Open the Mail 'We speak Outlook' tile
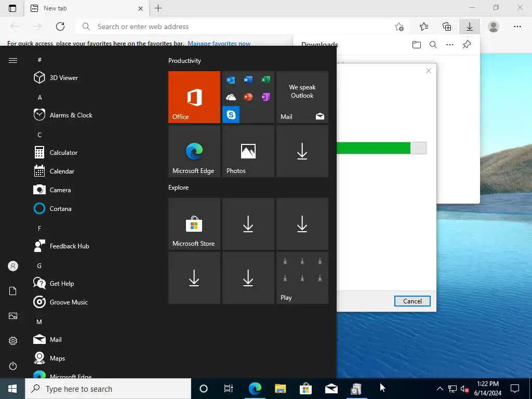Viewport: 532px width, 399px height. 302,97
